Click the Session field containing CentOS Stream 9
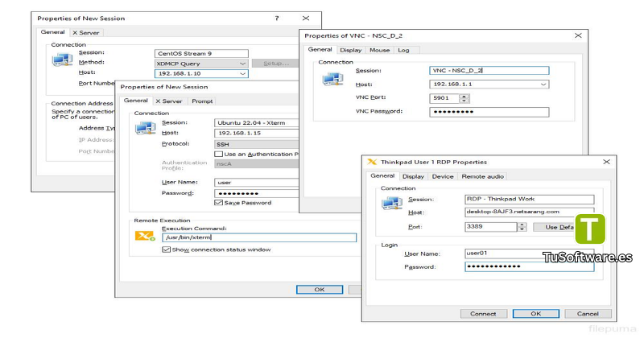 click(x=201, y=53)
